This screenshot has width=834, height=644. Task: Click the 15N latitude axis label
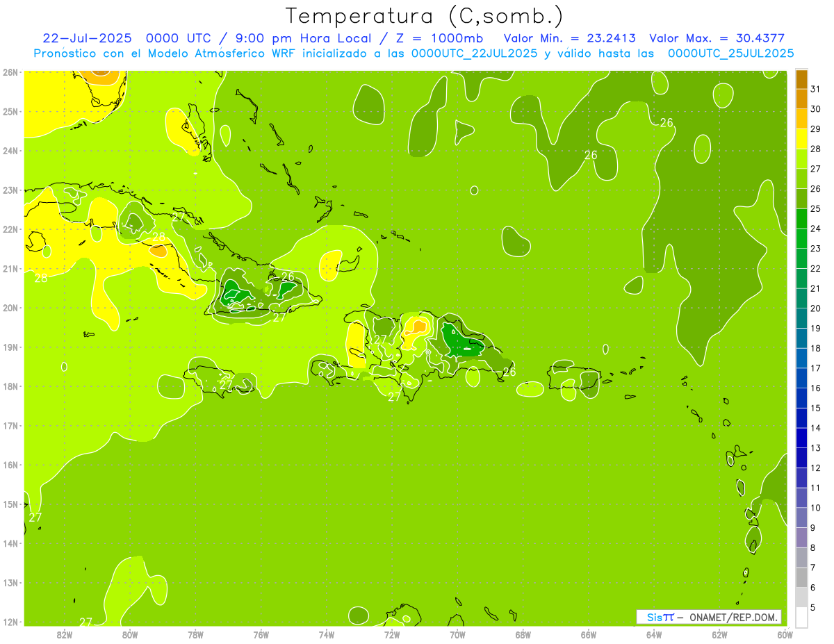10,504
